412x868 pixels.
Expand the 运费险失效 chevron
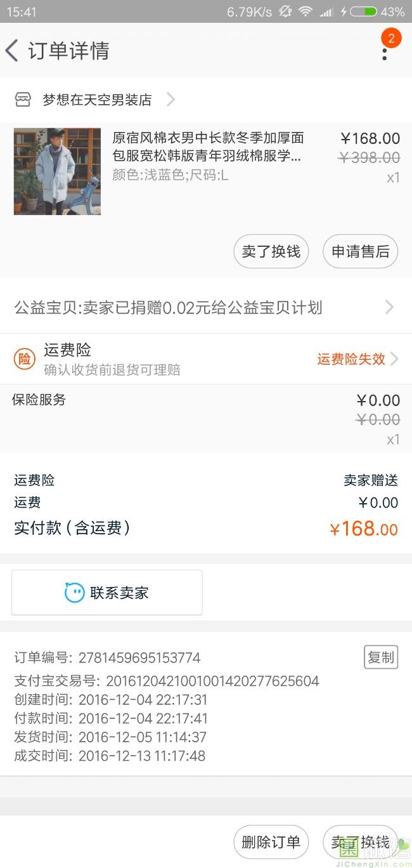pyautogui.click(x=394, y=359)
